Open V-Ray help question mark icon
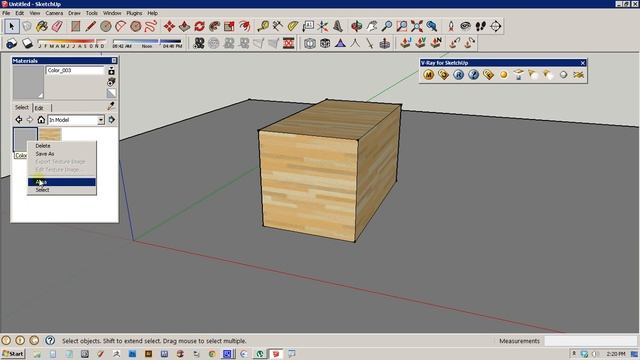The width and height of the screenshot is (640, 360). 473,75
